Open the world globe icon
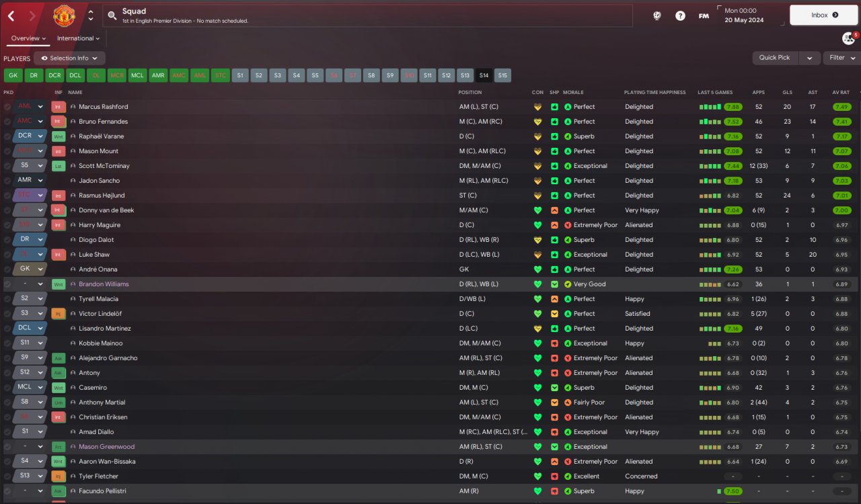Viewport: 861px width, 504px height. 657,15
